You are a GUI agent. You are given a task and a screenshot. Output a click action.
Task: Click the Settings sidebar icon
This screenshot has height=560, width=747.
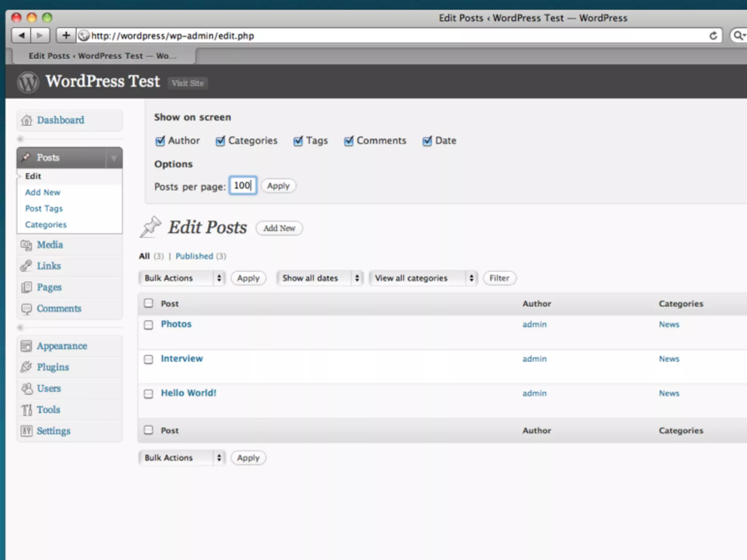(x=26, y=431)
